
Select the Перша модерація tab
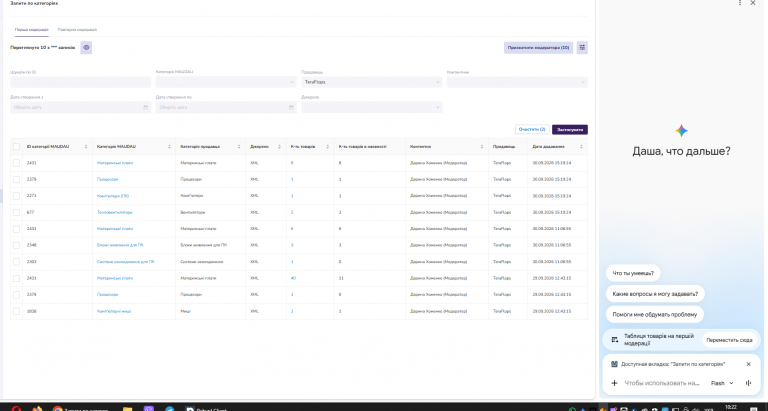tap(31, 29)
